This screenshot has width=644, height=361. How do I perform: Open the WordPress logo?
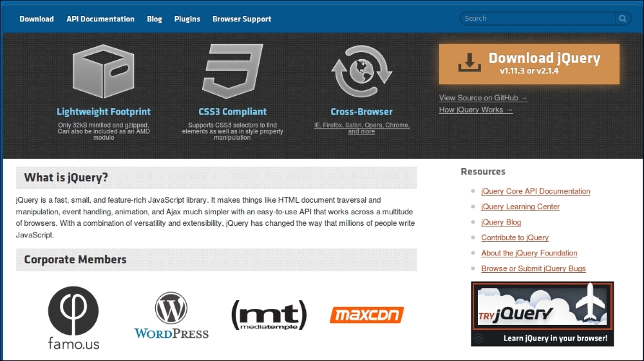click(171, 315)
